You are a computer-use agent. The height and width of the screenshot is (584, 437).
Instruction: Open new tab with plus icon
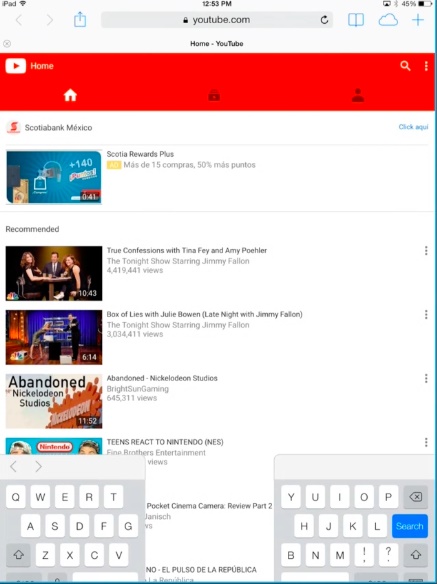click(x=418, y=20)
